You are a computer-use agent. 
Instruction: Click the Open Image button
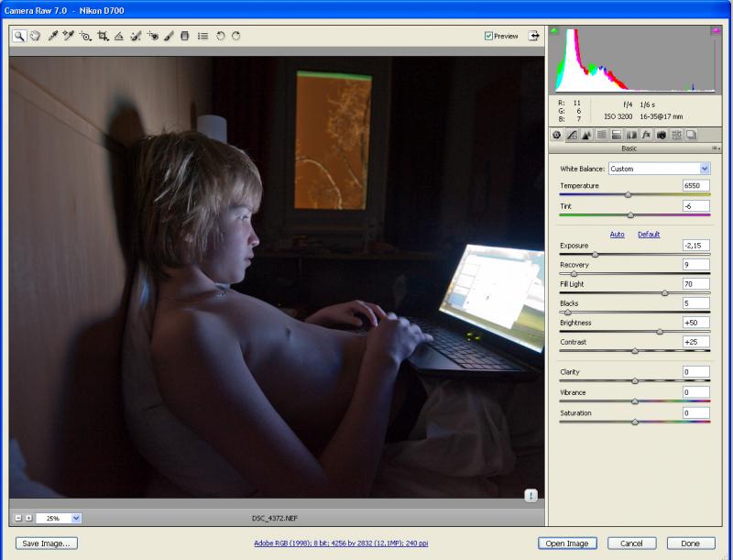(x=567, y=544)
